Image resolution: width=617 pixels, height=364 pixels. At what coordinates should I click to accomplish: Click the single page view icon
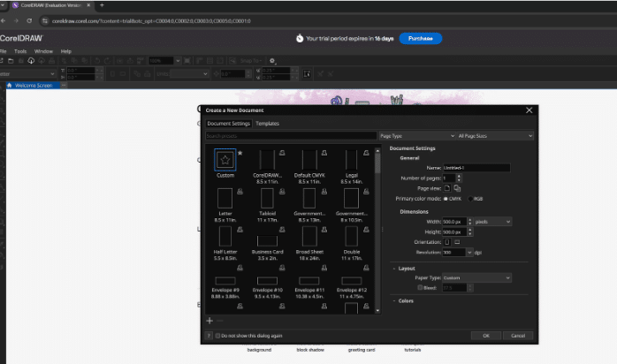point(447,188)
